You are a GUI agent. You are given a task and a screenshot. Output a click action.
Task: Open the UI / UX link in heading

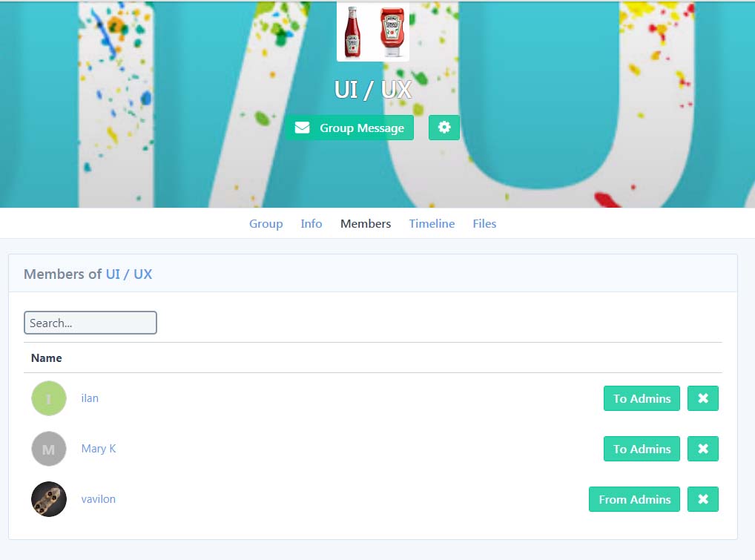(129, 274)
